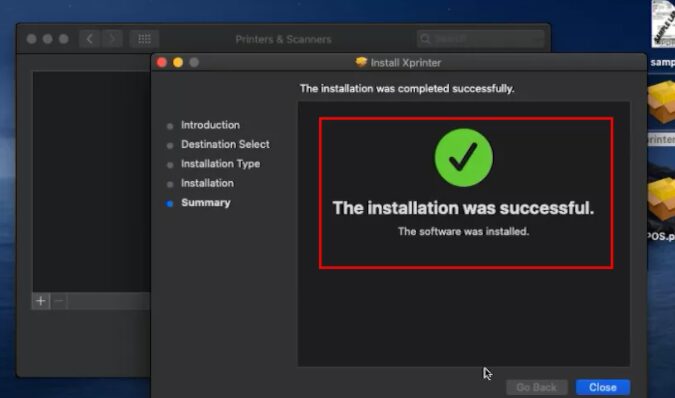
Task: Select the Introduction step in installer sidebar
Action: point(210,125)
